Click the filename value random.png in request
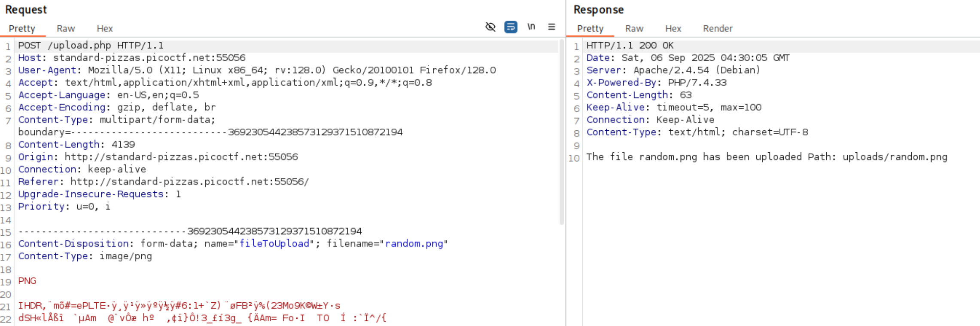Image resolution: width=980 pixels, height=326 pixels. click(414, 243)
